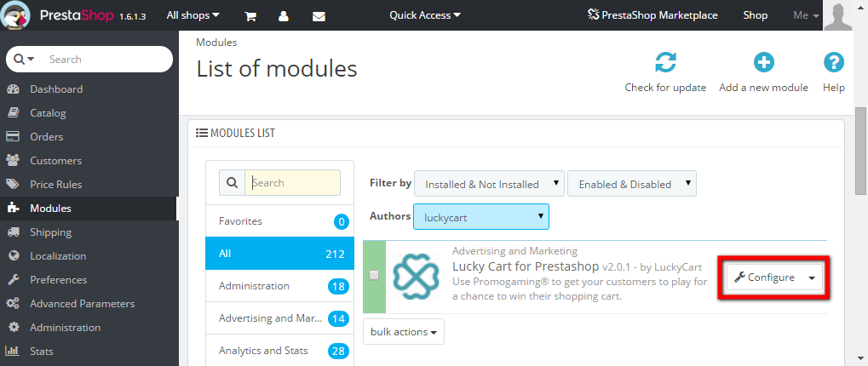Screen dimensions: 868x366
Task: Click the Check for update refresh icon
Action: (665, 63)
